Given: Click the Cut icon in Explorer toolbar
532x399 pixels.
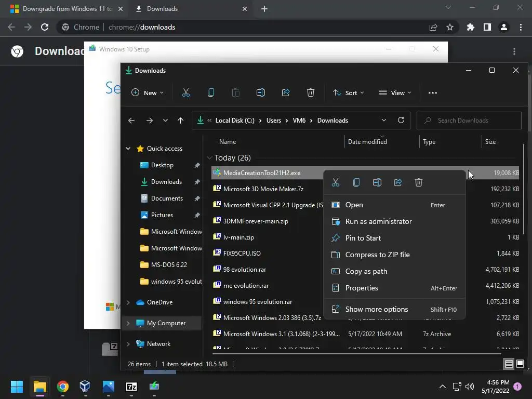Looking at the screenshot, I should coord(185,92).
